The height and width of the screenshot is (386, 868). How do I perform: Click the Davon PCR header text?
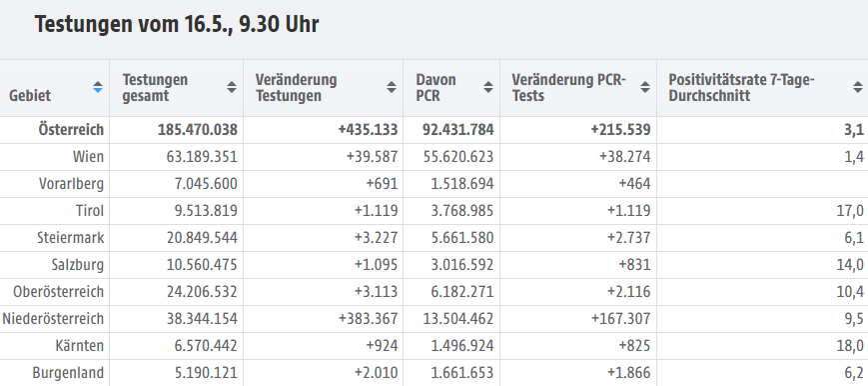click(x=435, y=88)
